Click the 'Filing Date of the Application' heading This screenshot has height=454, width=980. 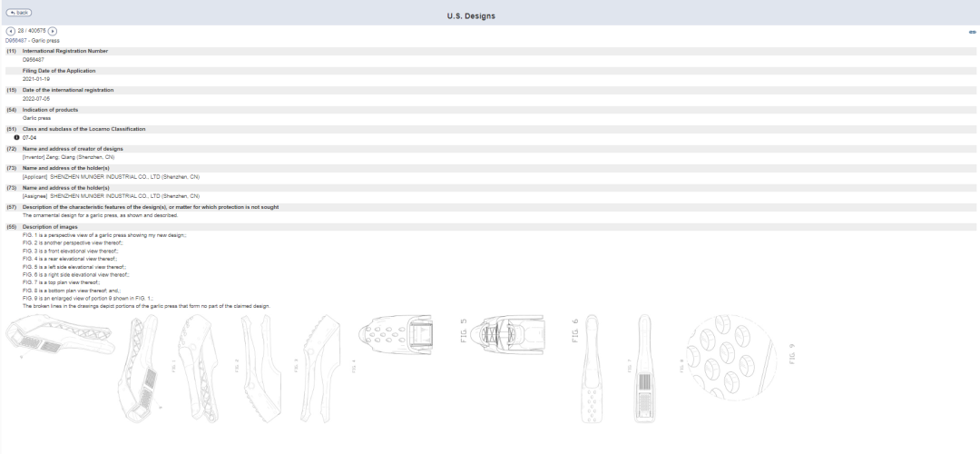click(x=59, y=71)
